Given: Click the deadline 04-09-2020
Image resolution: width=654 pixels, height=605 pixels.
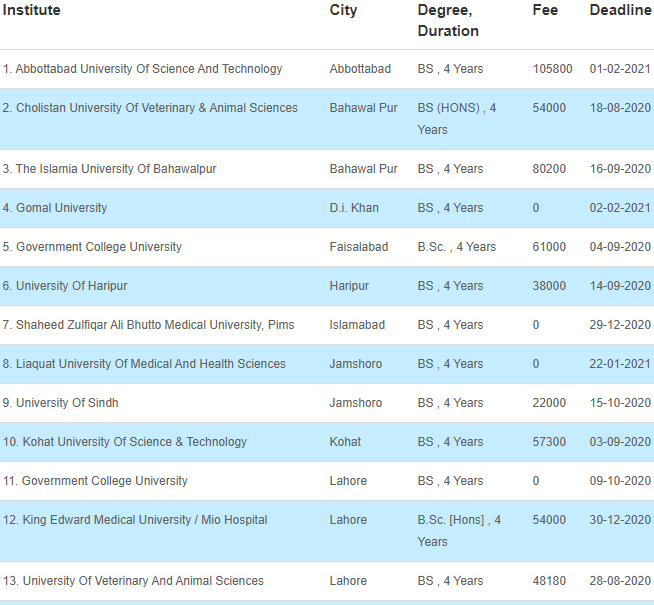Looking at the screenshot, I should (x=620, y=247).
